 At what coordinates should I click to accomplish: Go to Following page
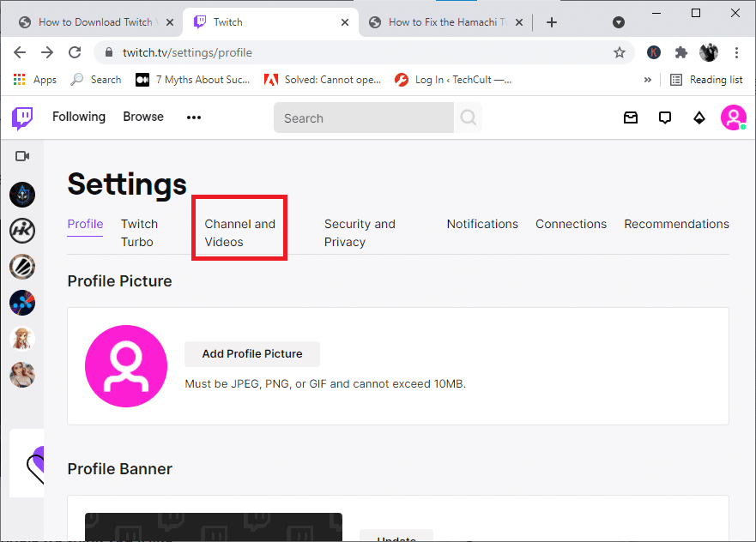point(79,117)
